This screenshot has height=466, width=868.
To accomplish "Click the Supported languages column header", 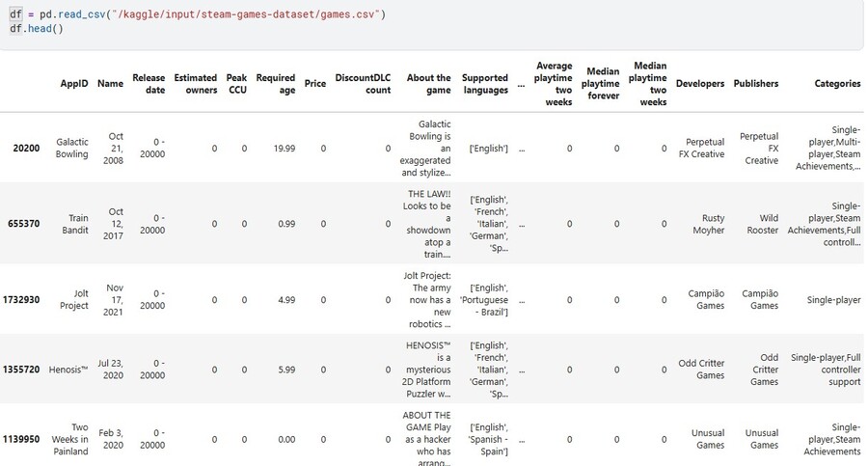I will point(485,84).
